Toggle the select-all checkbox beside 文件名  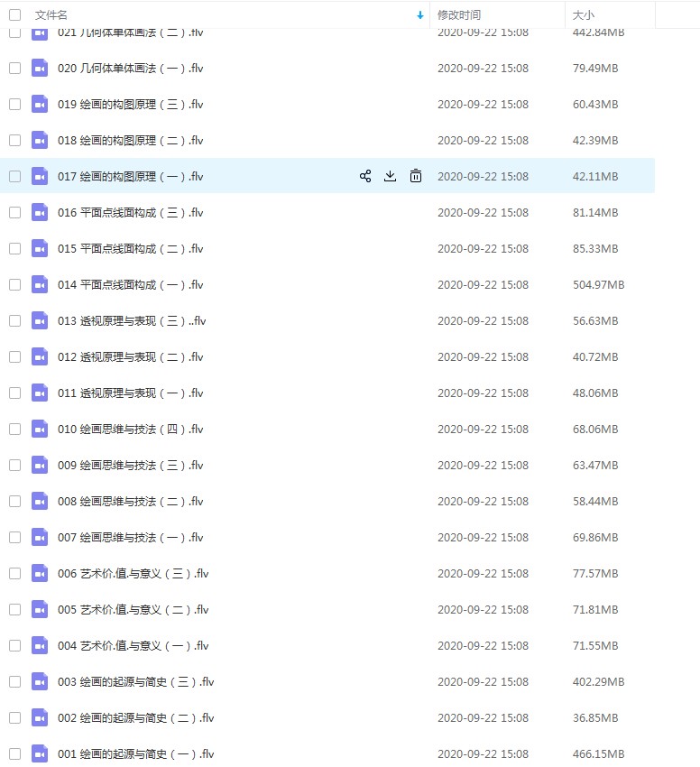(15, 15)
